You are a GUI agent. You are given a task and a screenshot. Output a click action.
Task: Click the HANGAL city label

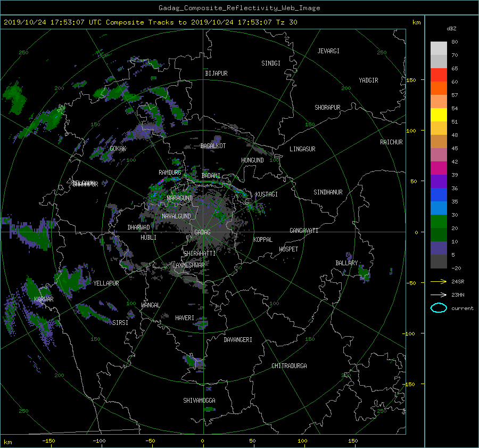[150, 305]
